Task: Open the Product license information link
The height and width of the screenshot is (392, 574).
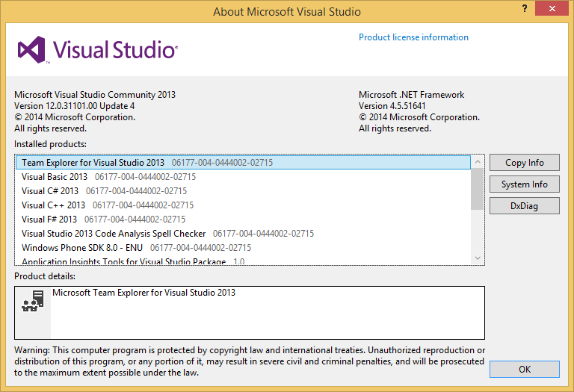Action: [x=413, y=37]
